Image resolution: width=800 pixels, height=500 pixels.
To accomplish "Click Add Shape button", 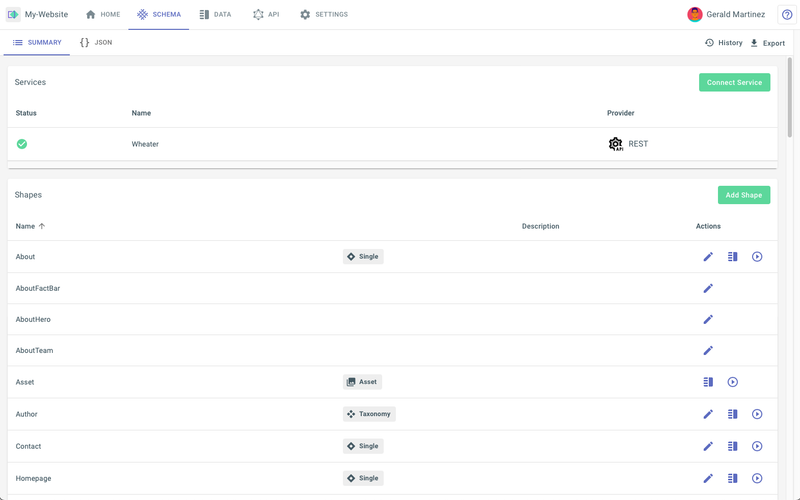I will point(744,195).
